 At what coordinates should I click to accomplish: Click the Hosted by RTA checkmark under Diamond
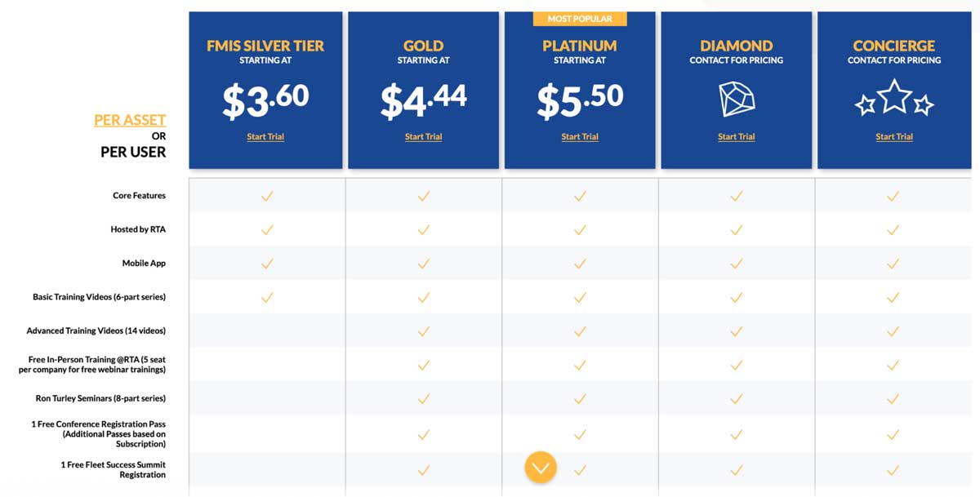click(x=736, y=229)
